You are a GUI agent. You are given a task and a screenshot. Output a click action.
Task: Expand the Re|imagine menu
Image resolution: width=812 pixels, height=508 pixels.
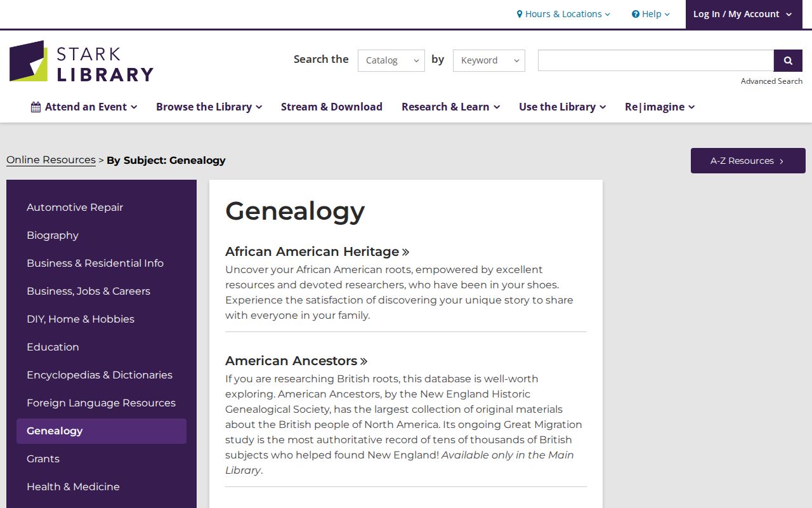click(x=660, y=107)
